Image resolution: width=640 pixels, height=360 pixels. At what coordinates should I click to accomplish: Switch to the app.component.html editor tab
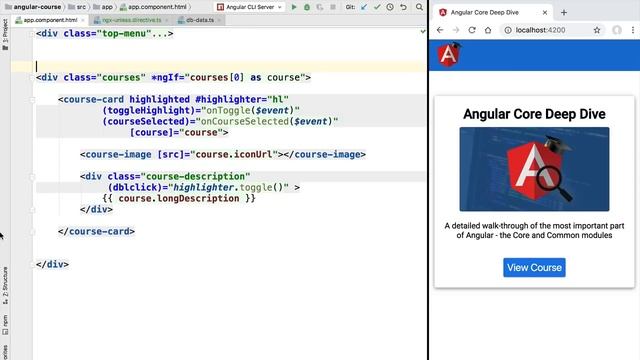50,20
